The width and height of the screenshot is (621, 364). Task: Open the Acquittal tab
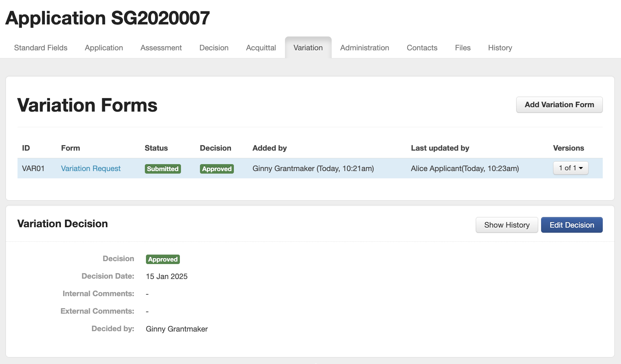pyautogui.click(x=261, y=48)
